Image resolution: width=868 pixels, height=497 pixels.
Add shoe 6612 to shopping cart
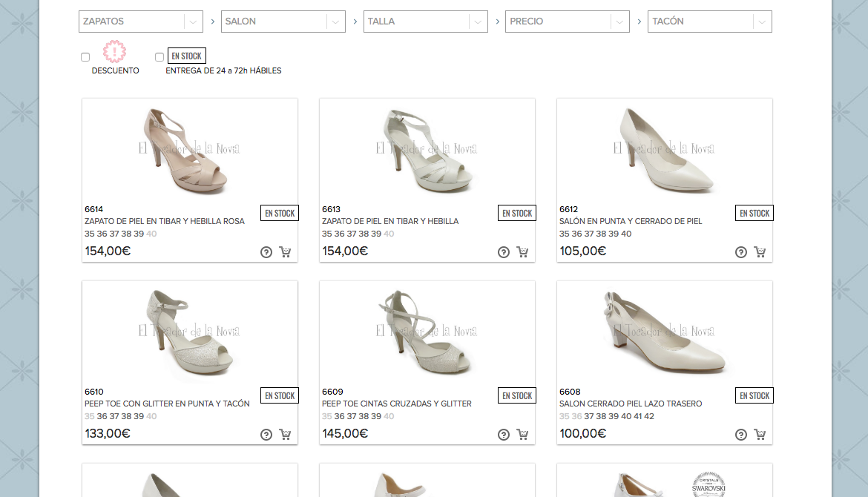[x=760, y=252]
